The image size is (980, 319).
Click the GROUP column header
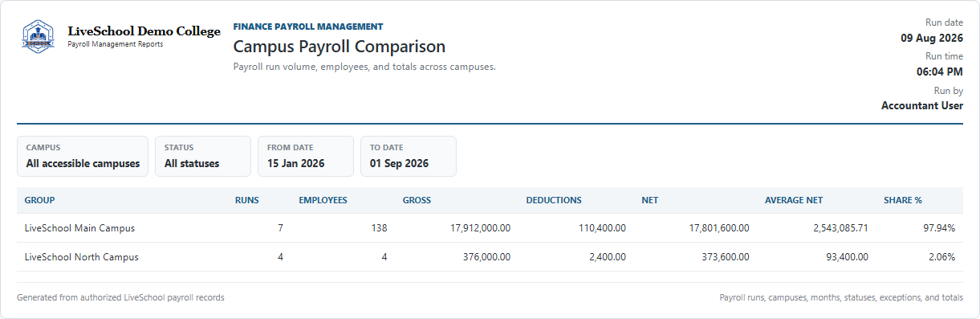click(x=40, y=200)
